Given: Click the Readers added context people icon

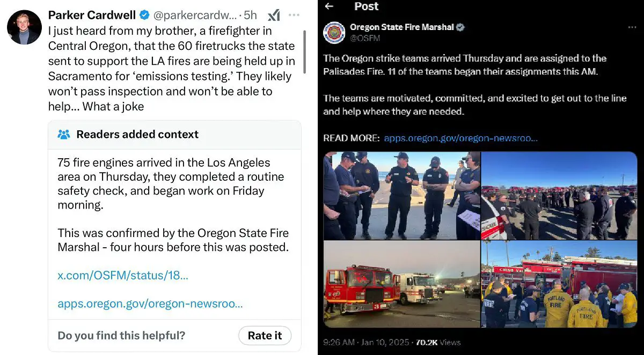Looking at the screenshot, I should [x=64, y=134].
